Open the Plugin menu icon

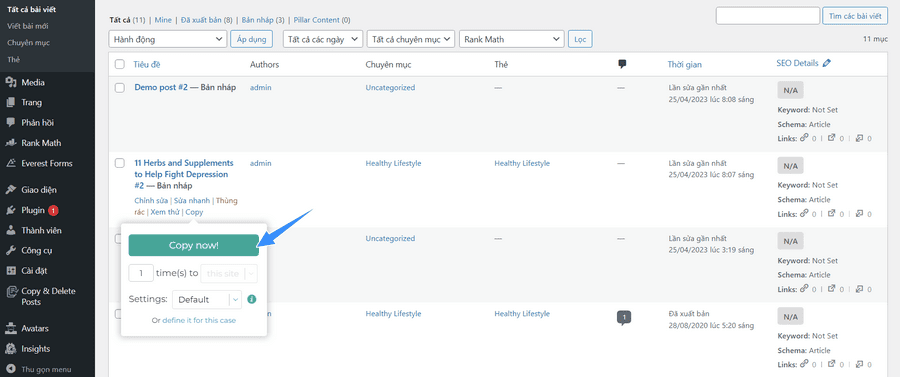click(10, 211)
